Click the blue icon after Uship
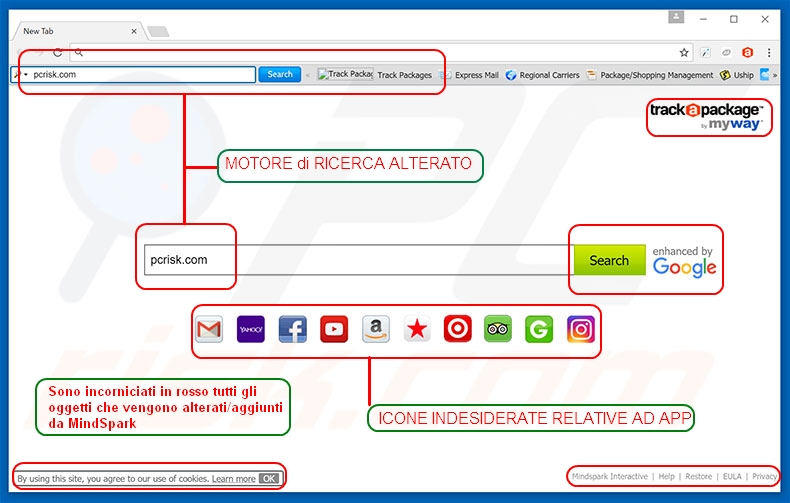Screen dimensions: 790x503 pyautogui.click(x=764, y=75)
